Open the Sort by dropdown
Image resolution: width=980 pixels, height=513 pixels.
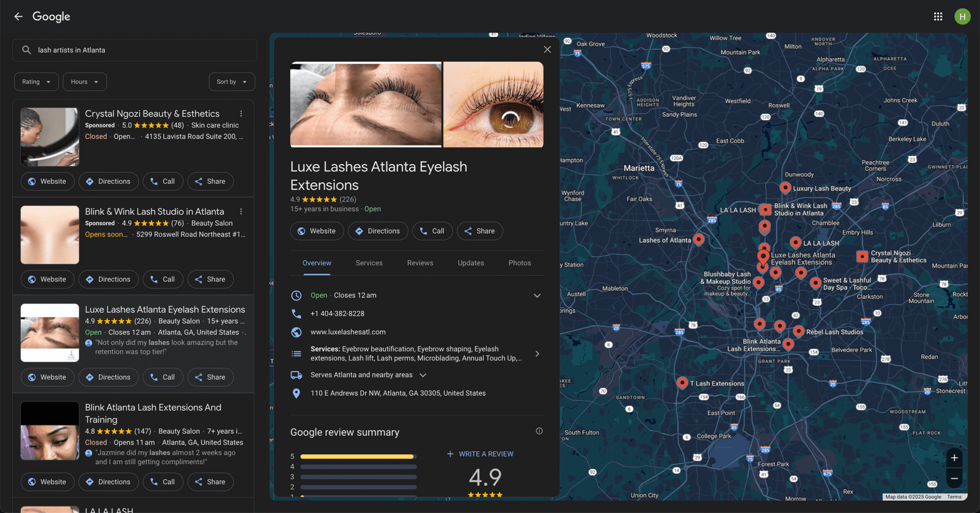pyautogui.click(x=232, y=82)
